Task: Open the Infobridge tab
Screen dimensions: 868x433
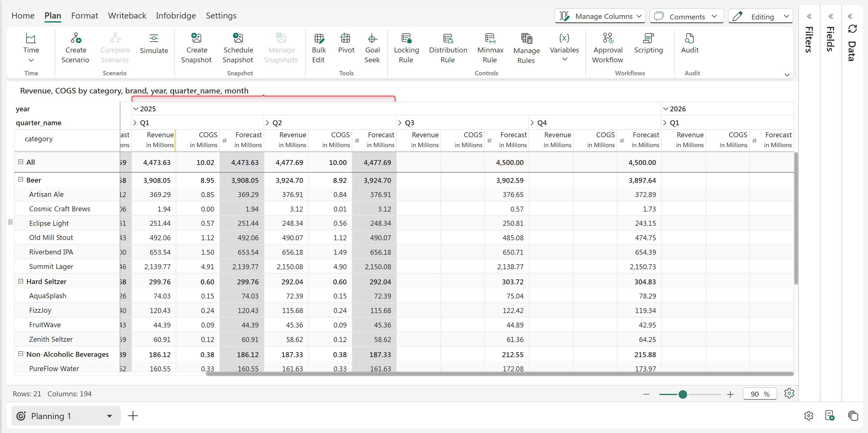Action: pos(176,15)
